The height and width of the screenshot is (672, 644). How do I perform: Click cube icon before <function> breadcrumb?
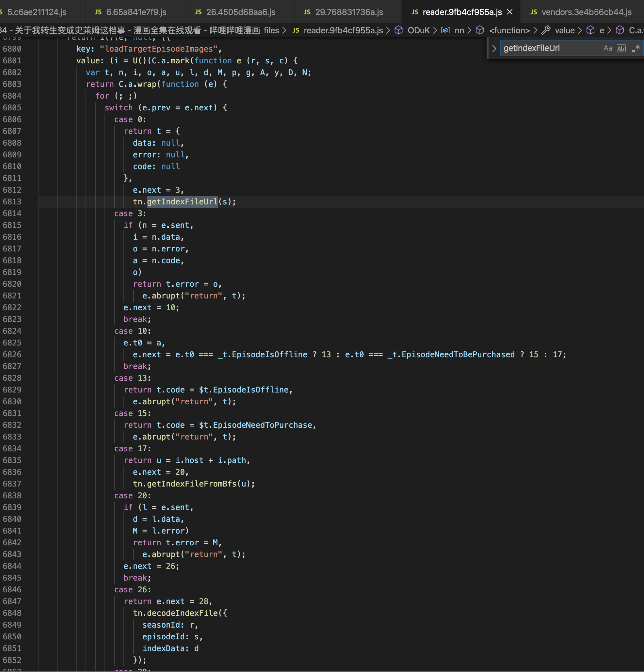point(480,30)
